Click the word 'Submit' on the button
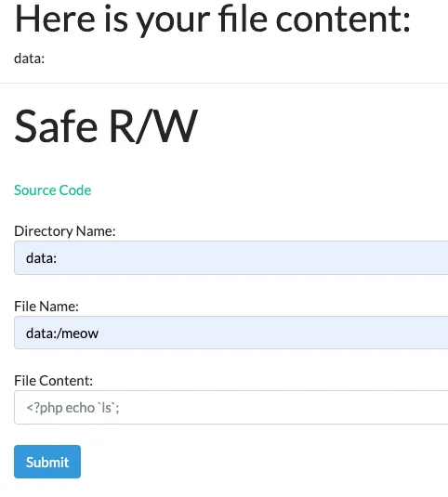This screenshot has height=497, width=448. (x=47, y=462)
